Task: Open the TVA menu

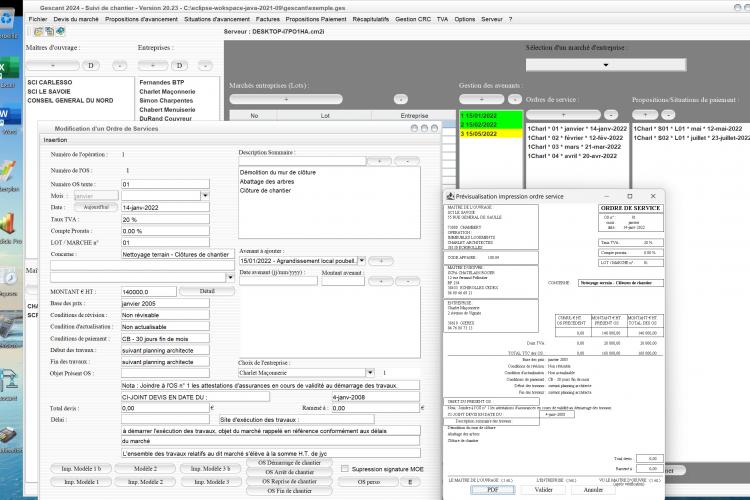Action: (x=442, y=19)
